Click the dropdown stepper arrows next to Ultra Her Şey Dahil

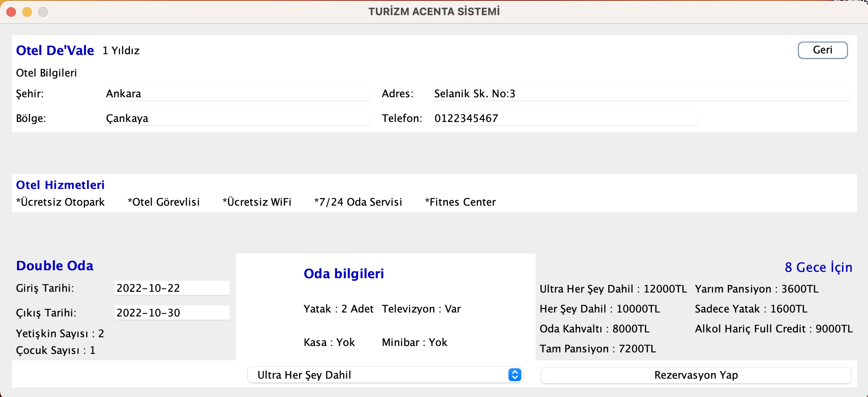pos(514,375)
